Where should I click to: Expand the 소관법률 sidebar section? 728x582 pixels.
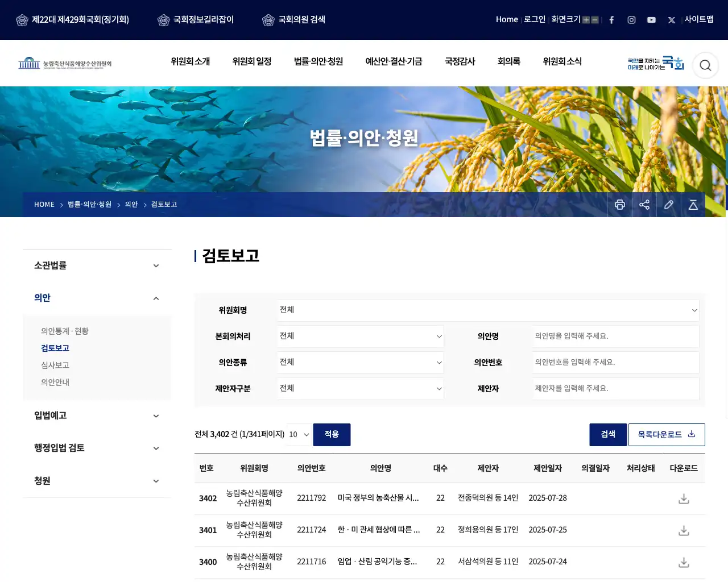(97, 265)
